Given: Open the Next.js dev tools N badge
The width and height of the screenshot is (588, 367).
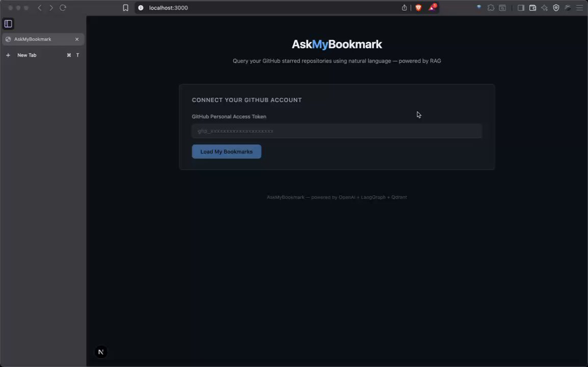Looking at the screenshot, I should (x=100, y=352).
